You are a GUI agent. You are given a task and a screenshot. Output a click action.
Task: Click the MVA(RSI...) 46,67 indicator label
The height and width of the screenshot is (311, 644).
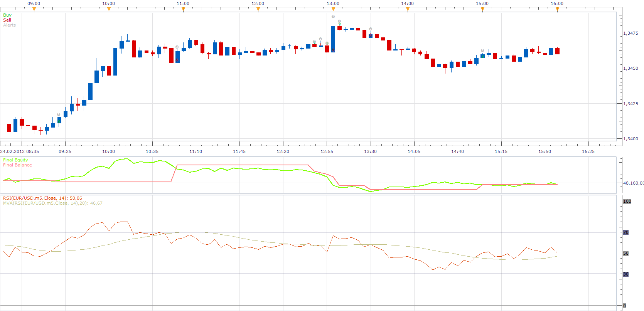53,203
